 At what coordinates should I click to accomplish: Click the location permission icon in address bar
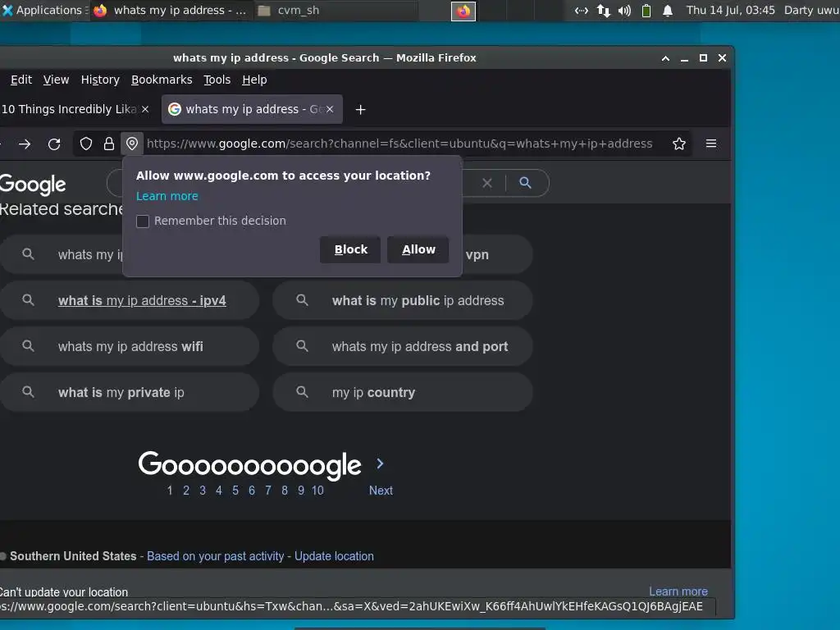(132, 144)
